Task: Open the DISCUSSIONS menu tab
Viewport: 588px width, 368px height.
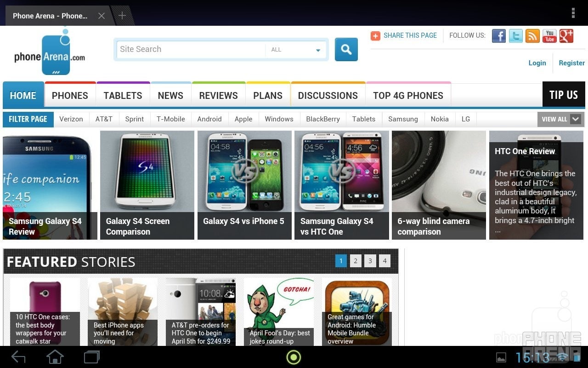Action: (x=328, y=96)
